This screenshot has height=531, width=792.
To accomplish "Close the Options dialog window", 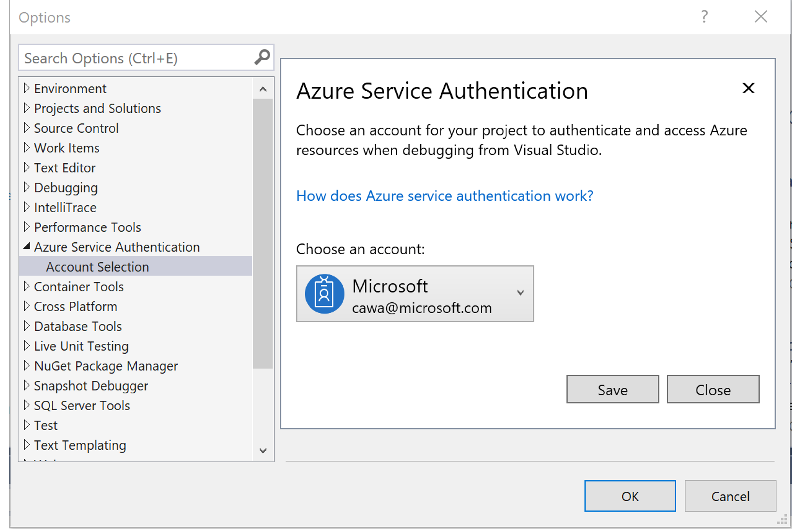I will click(761, 17).
